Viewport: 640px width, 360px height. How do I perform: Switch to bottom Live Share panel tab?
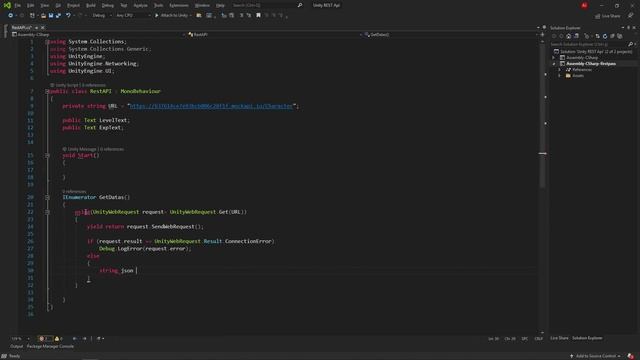(x=559, y=338)
